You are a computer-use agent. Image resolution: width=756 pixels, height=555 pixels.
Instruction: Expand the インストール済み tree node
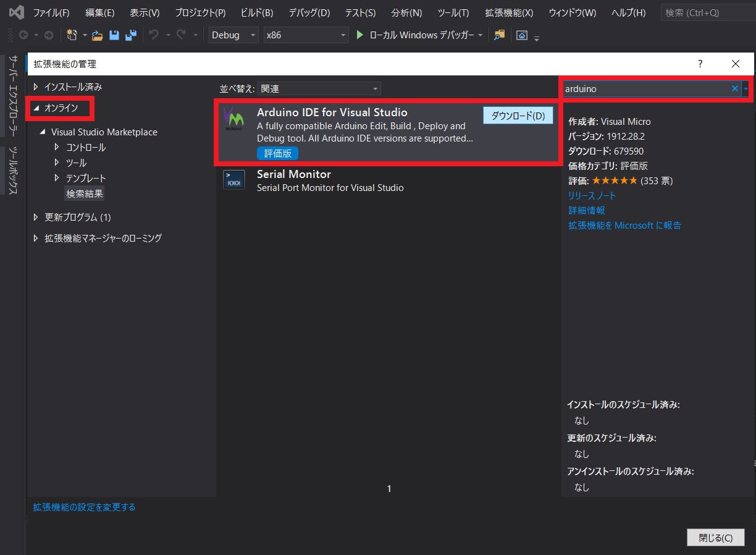[x=36, y=87]
